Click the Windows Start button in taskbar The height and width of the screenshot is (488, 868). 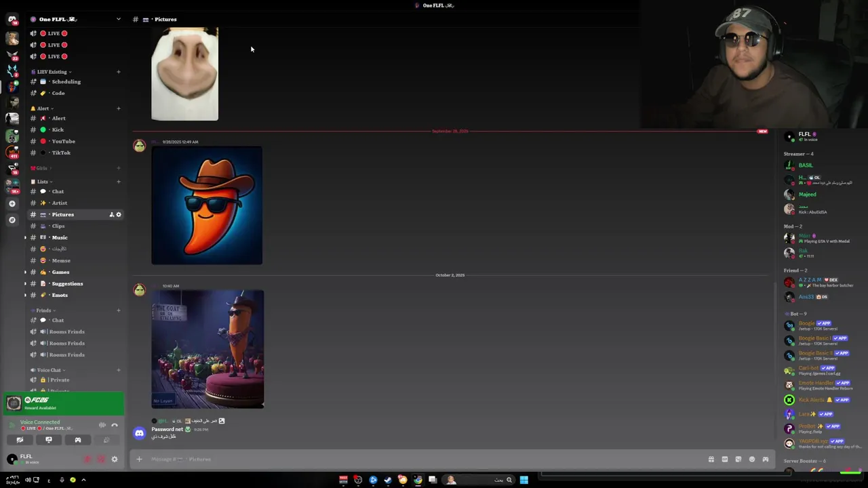[x=524, y=480]
